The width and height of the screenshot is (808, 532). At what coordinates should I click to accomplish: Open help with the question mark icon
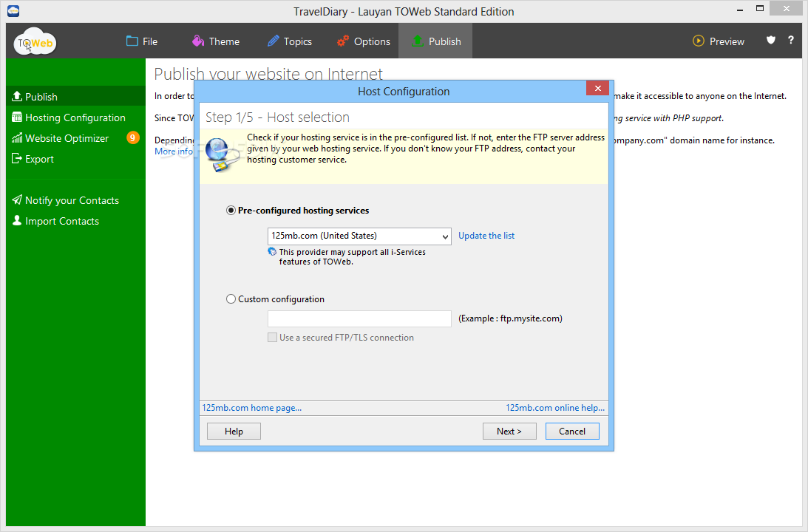pos(790,40)
